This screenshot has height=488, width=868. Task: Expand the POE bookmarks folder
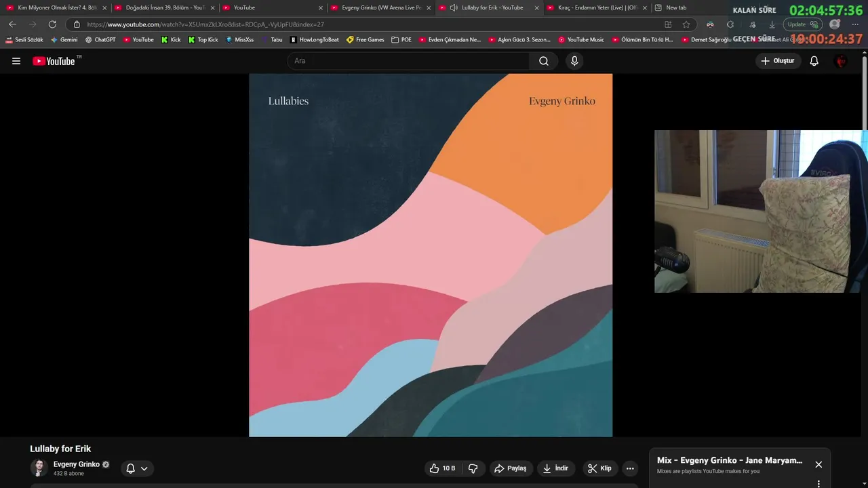(401, 40)
